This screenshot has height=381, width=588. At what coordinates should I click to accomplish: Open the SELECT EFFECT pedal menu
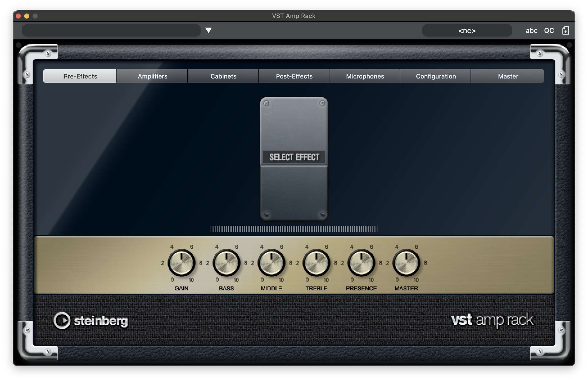[294, 157]
